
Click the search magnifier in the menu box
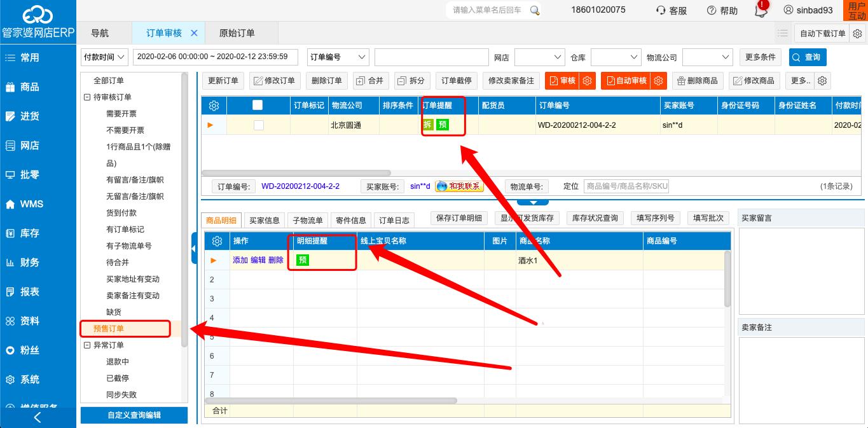(535, 10)
